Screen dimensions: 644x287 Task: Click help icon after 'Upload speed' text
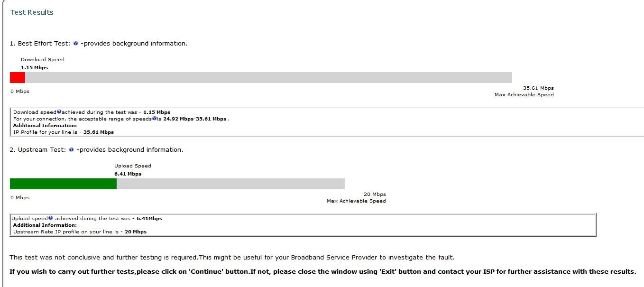50,218
